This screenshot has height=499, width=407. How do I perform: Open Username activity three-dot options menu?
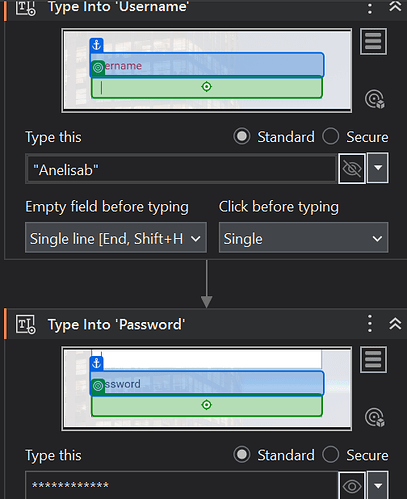pos(370,7)
